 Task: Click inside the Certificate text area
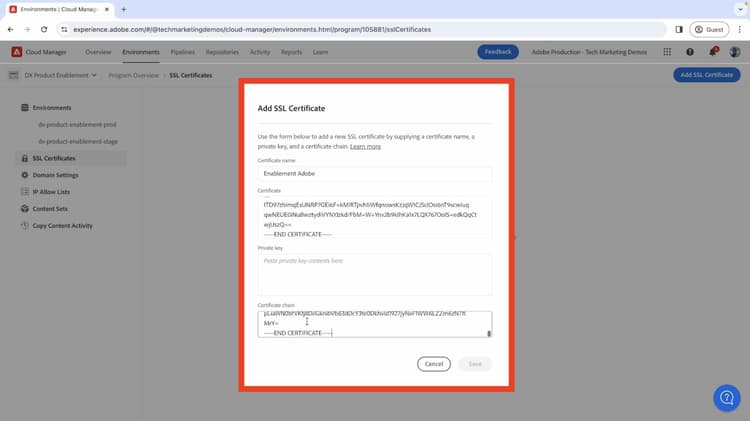(x=375, y=216)
